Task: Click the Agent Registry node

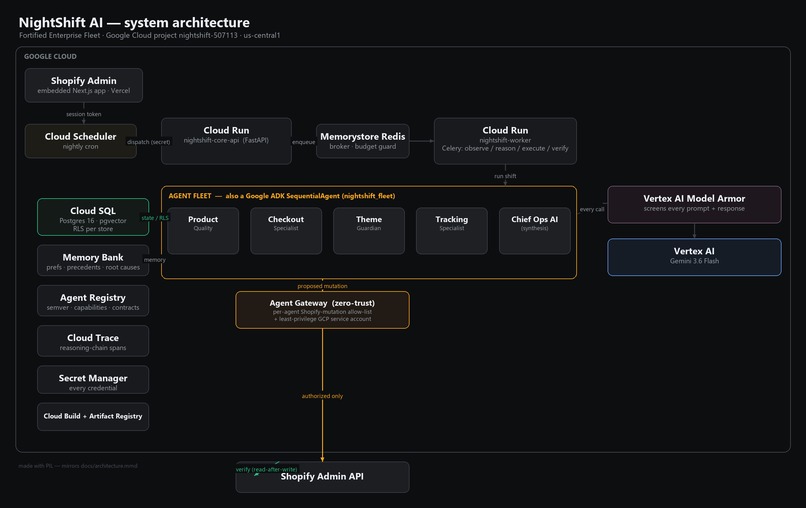Action: pyautogui.click(x=93, y=301)
